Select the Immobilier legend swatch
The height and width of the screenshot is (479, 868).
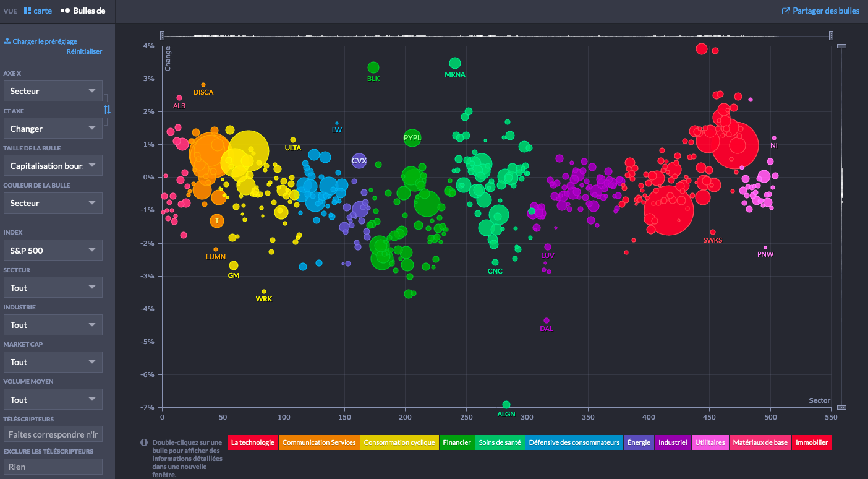point(812,442)
